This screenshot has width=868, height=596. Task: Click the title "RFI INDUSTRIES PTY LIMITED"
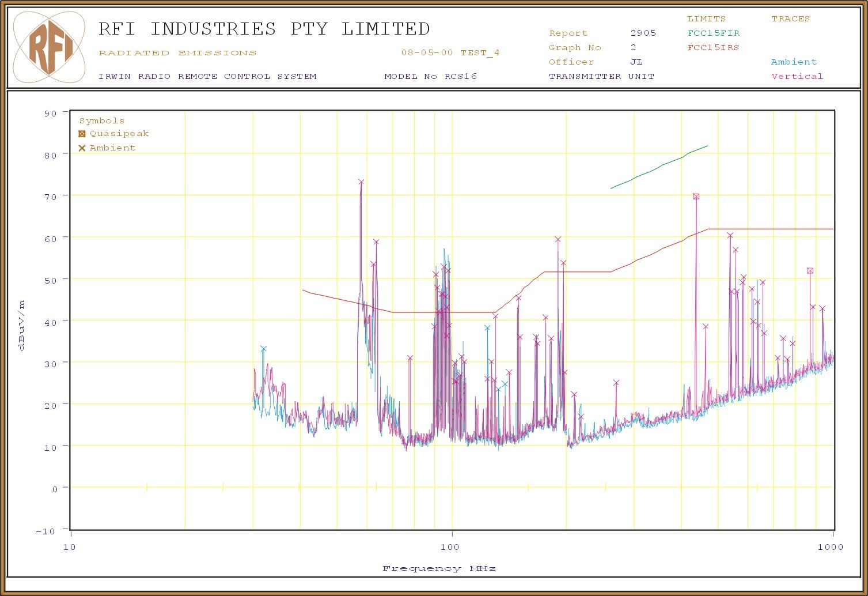264,29
